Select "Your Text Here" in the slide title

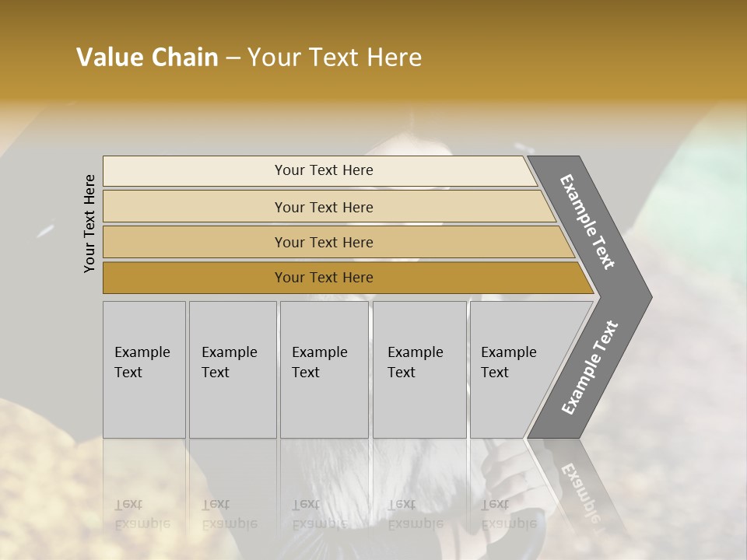pyautogui.click(x=335, y=58)
